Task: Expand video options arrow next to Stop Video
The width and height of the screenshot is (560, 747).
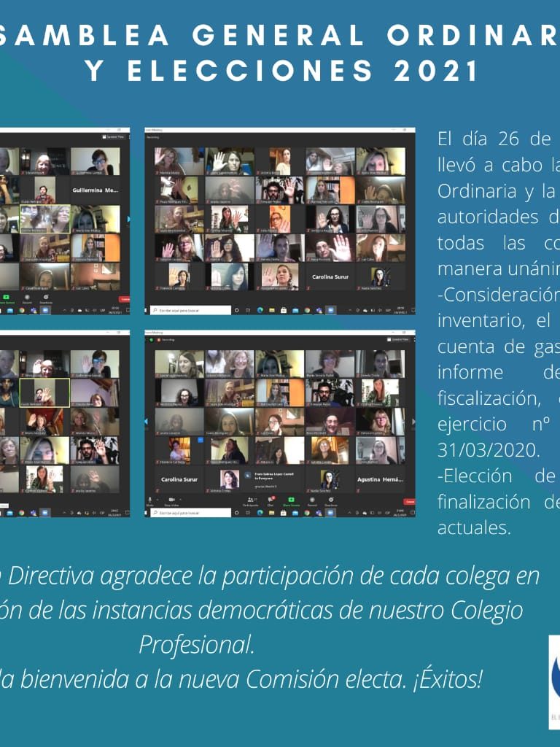Action: pos(180,499)
